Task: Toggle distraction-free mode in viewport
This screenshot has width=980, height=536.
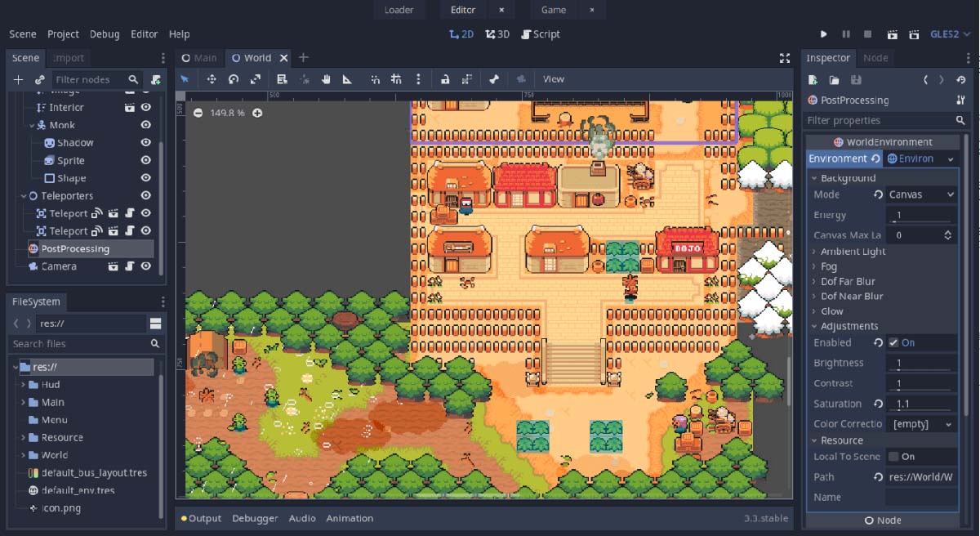Action: (785, 58)
